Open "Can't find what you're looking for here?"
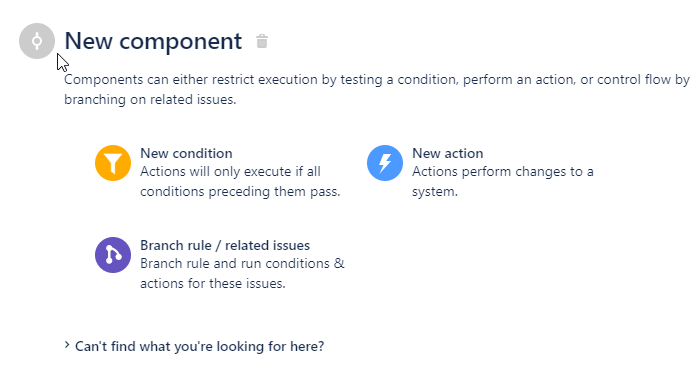700x392 pixels. click(200, 346)
